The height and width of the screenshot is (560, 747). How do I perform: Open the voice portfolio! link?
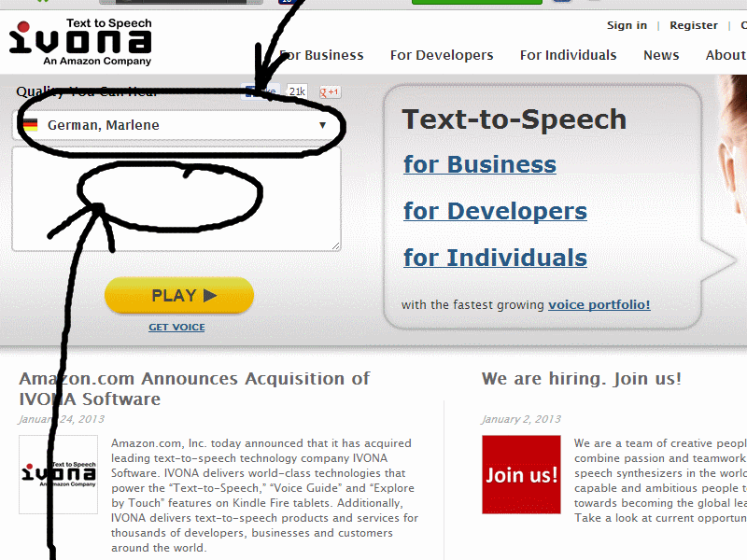point(599,305)
